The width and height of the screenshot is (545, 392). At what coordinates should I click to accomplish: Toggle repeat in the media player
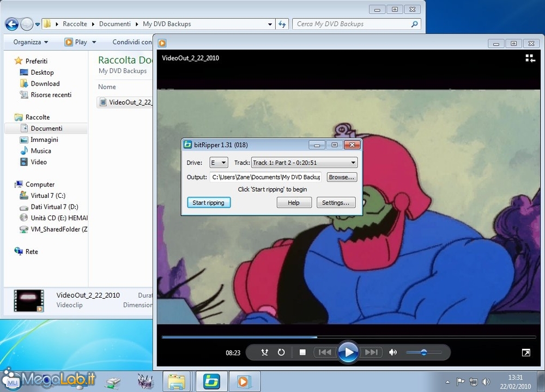point(281,352)
